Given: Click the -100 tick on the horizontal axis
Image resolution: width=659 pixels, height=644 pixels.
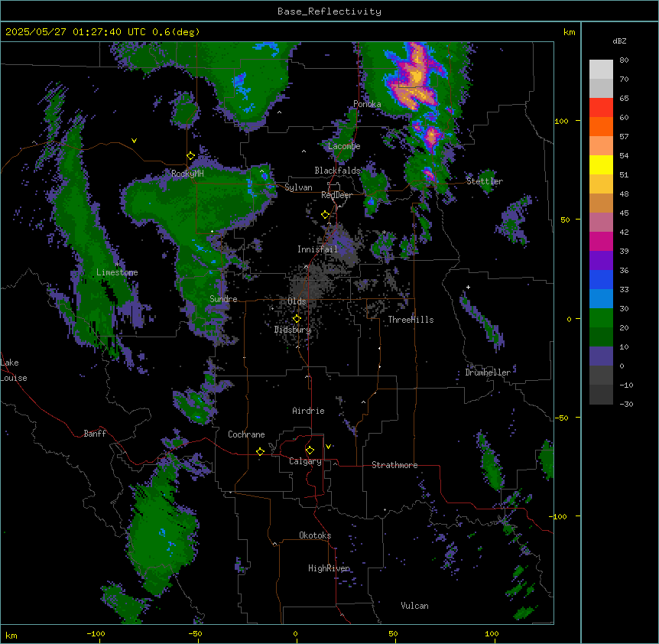Looking at the screenshot, I should (96, 633).
